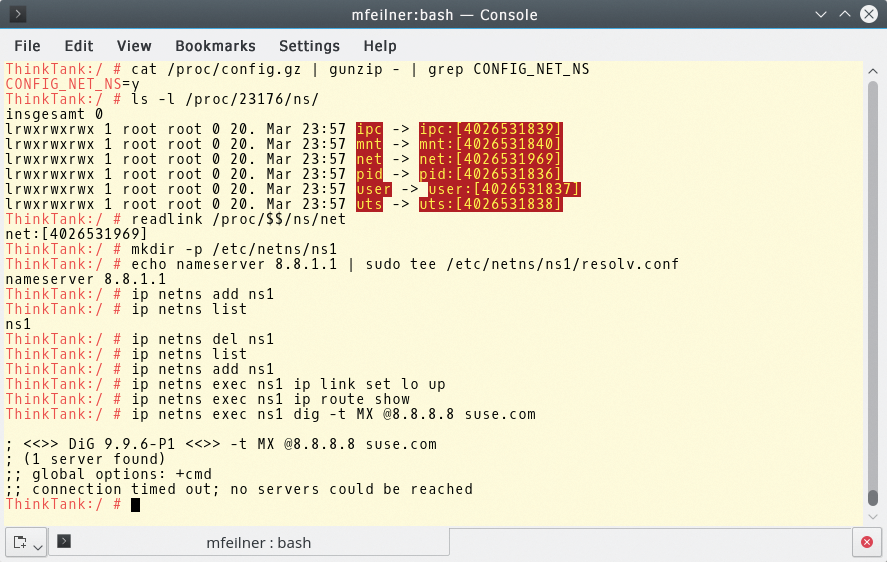This screenshot has height=562, width=887.
Task: Click the terminal icon on the bash tab
Action: coord(64,542)
